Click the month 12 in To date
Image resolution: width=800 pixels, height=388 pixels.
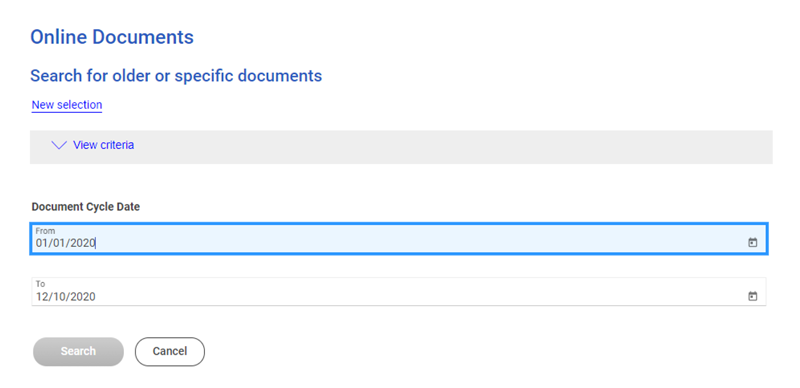(41, 297)
